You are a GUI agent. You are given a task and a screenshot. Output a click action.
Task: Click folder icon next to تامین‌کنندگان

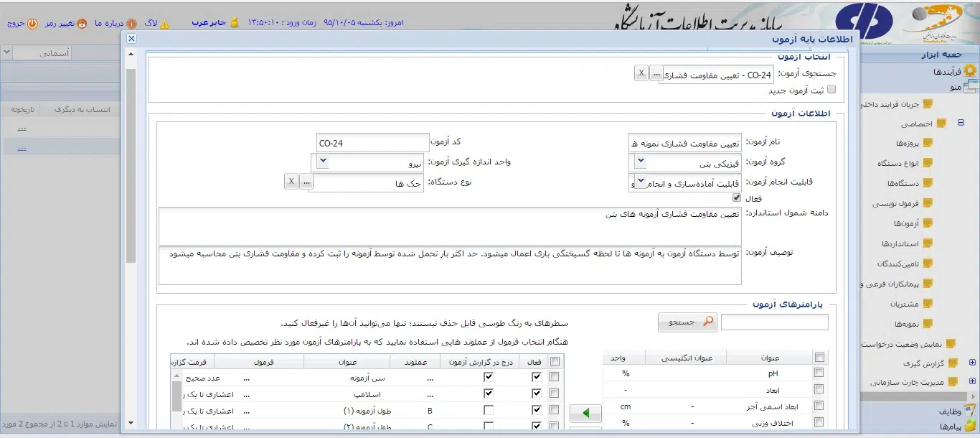928,264
